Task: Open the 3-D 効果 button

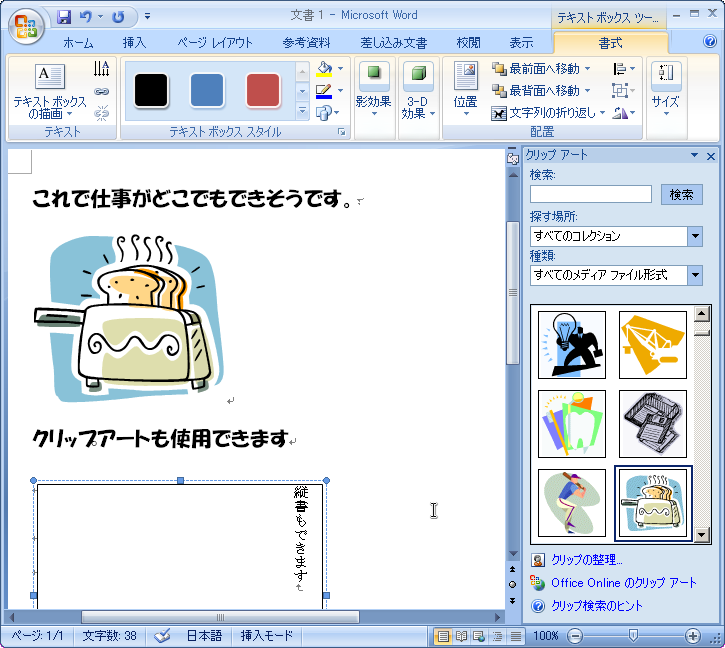Action: click(x=418, y=90)
